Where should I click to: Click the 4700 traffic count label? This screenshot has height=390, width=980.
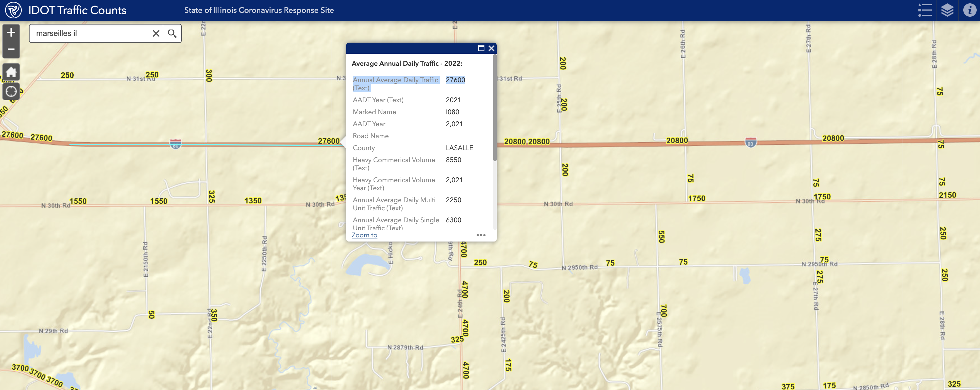click(x=465, y=290)
